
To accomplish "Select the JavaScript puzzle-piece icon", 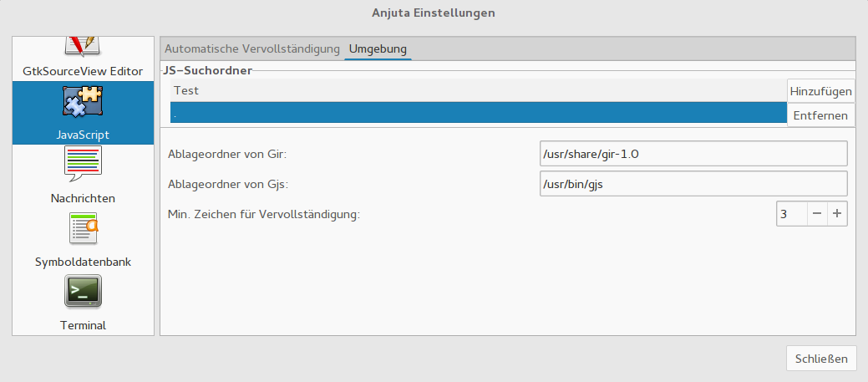I will 83,102.
